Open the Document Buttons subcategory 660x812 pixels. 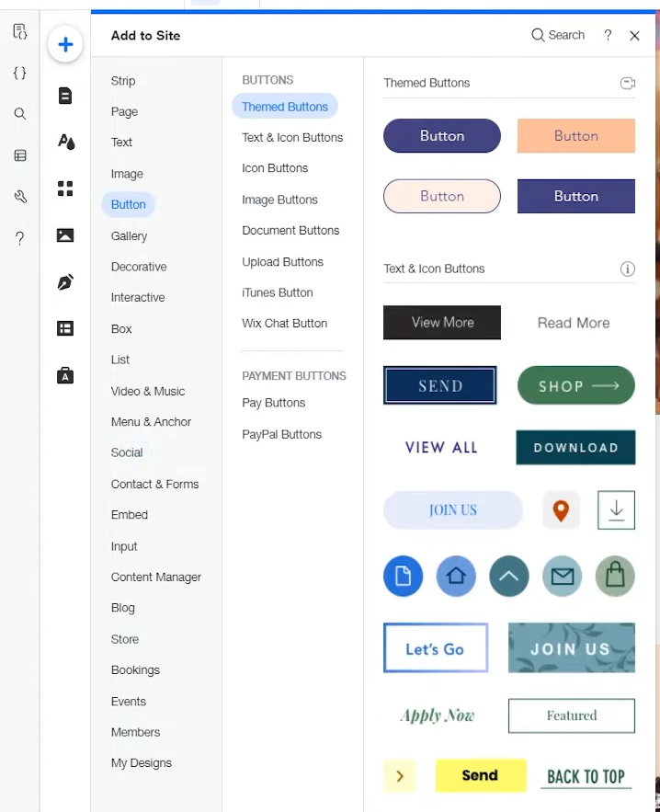coord(290,231)
